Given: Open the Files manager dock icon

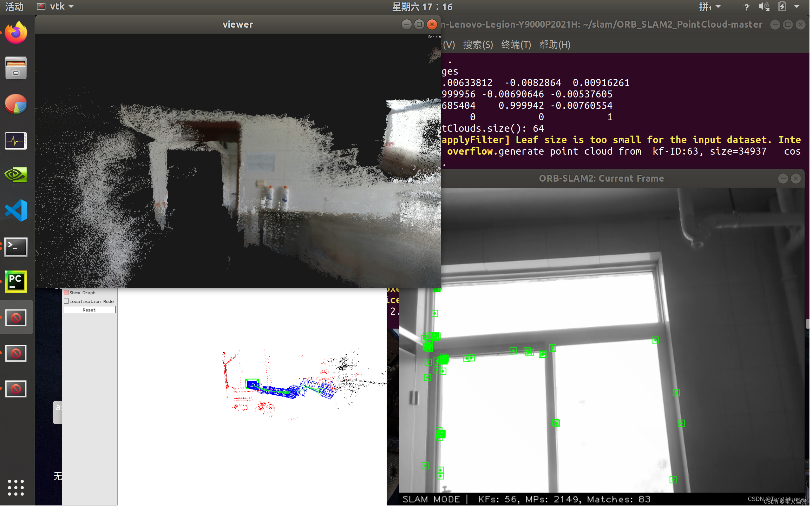Looking at the screenshot, I should click(x=16, y=68).
